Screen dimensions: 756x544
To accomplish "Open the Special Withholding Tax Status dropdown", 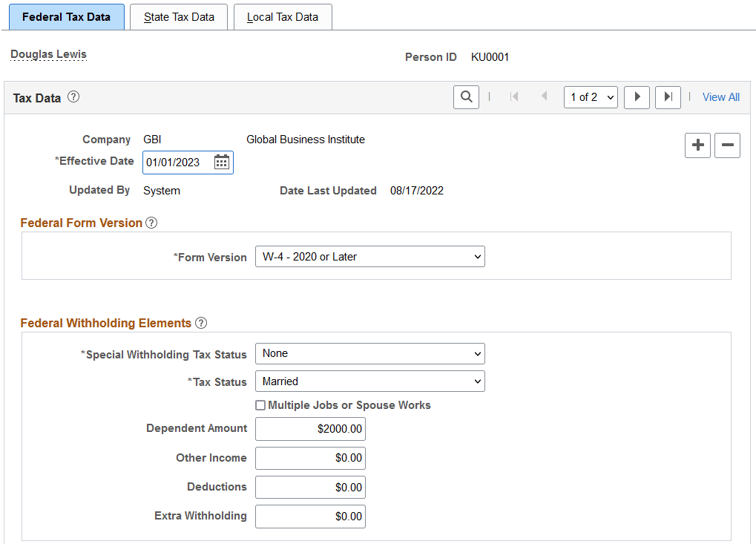I will (x=369, y=353).
